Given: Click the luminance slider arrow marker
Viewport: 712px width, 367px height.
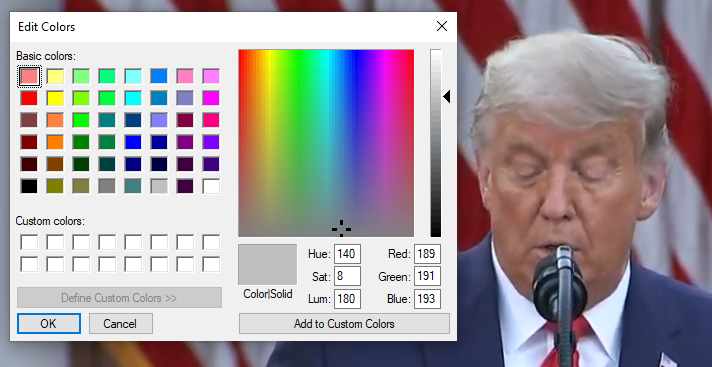Looking at the screenshot, I should 447,96.
